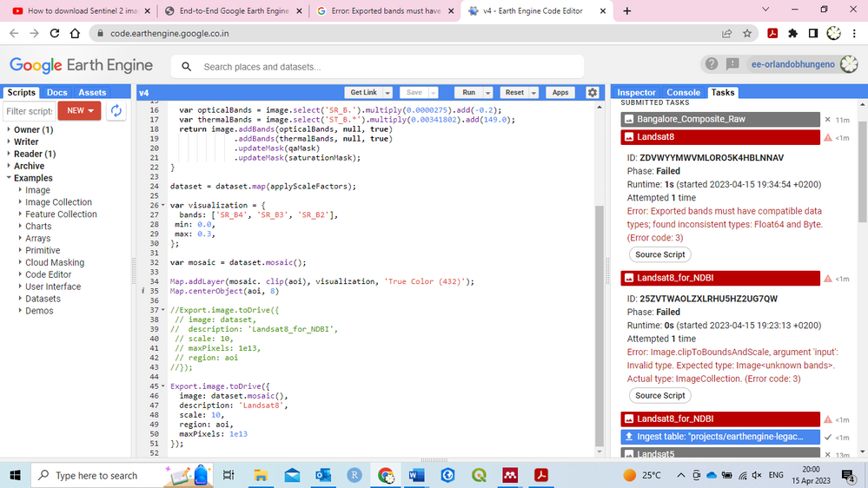Open Outlook from the taskbar
Screen dimensions: 868x488
pos(323,475)
